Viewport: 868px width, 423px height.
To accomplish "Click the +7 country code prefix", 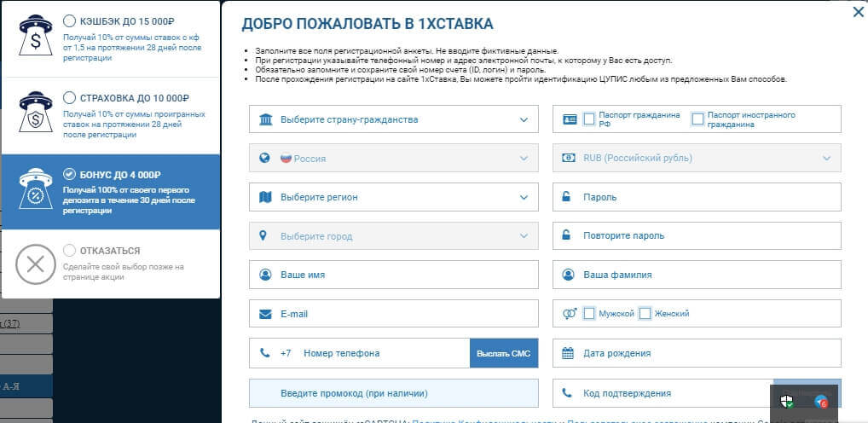I will 286,353.
